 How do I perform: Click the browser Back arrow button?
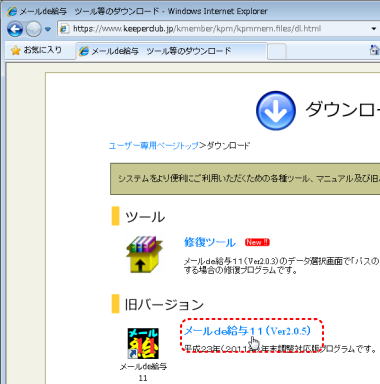(x=15, y=29)
